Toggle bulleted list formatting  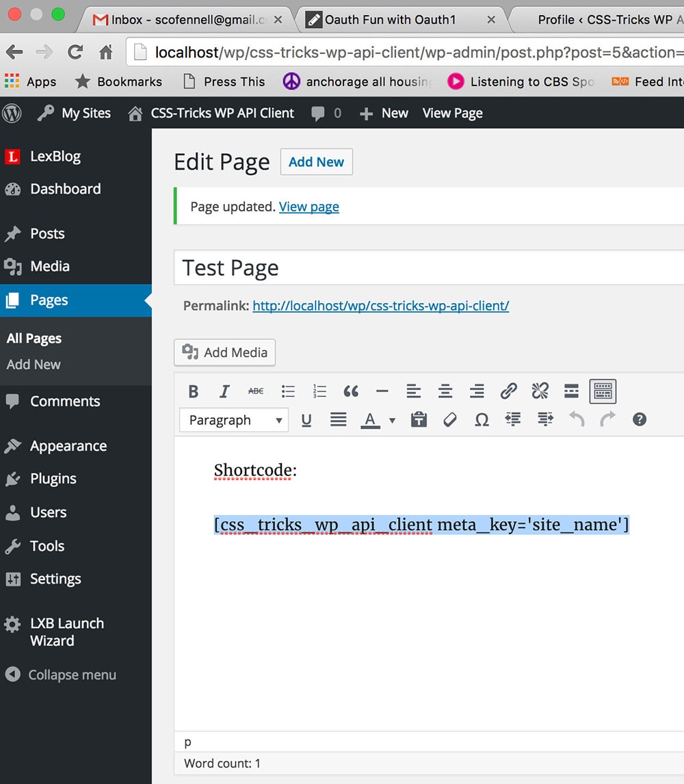pos(288,391)
